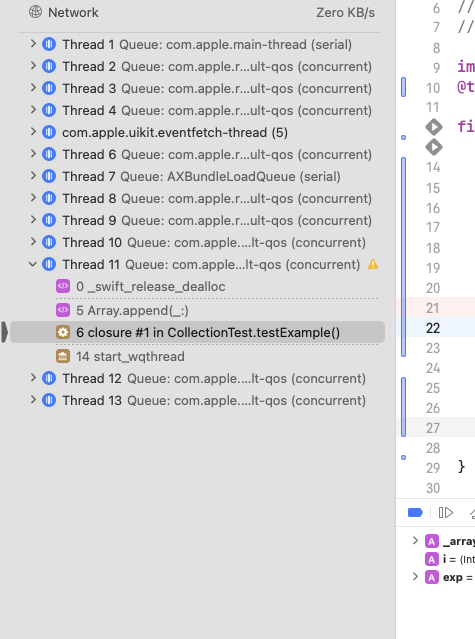Click the _swift_release_dealloc frame icon
475x639 pixels.
point(63,286)
